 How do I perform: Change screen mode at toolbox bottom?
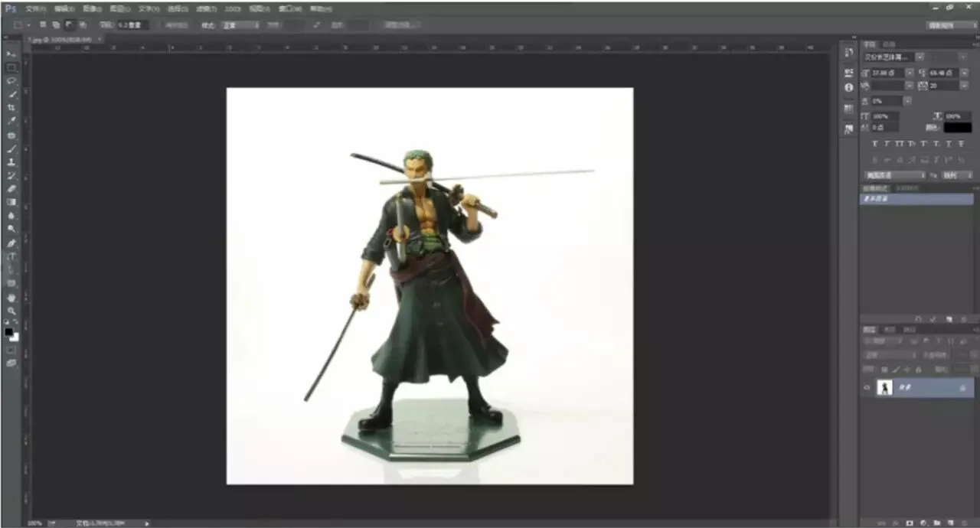(11, 363)
